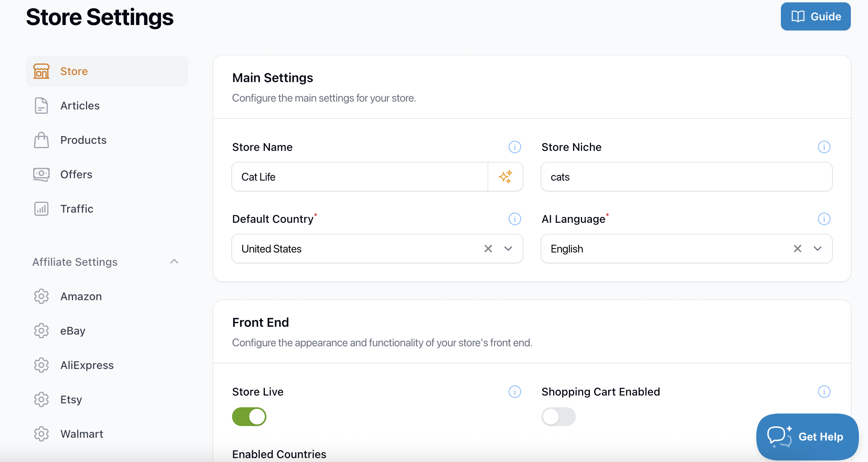Go to the Articles section
This screenshot has height=462, width=868.
[x=80, y=106]
